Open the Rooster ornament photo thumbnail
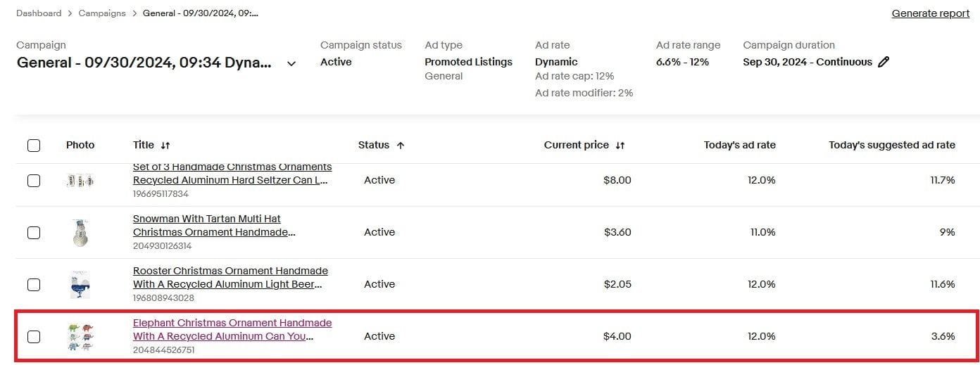The height and width of the screenshot is (365, 980). click(x=80, y=285)
